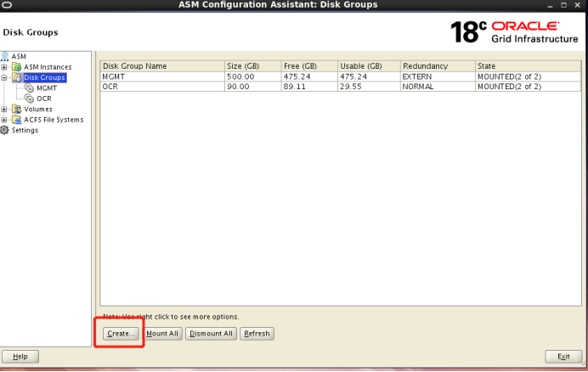Select ACFS File Systems in the tree
The width and height of the screenshot is (588, 372).
(x=54, y=120)
